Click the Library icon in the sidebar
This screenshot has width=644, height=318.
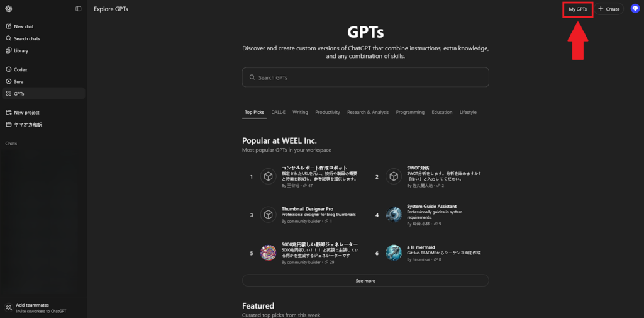click(9, 50)
